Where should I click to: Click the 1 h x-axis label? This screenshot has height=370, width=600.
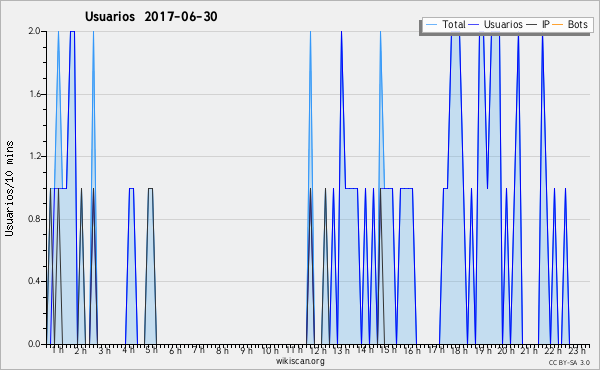pos(58,350)
